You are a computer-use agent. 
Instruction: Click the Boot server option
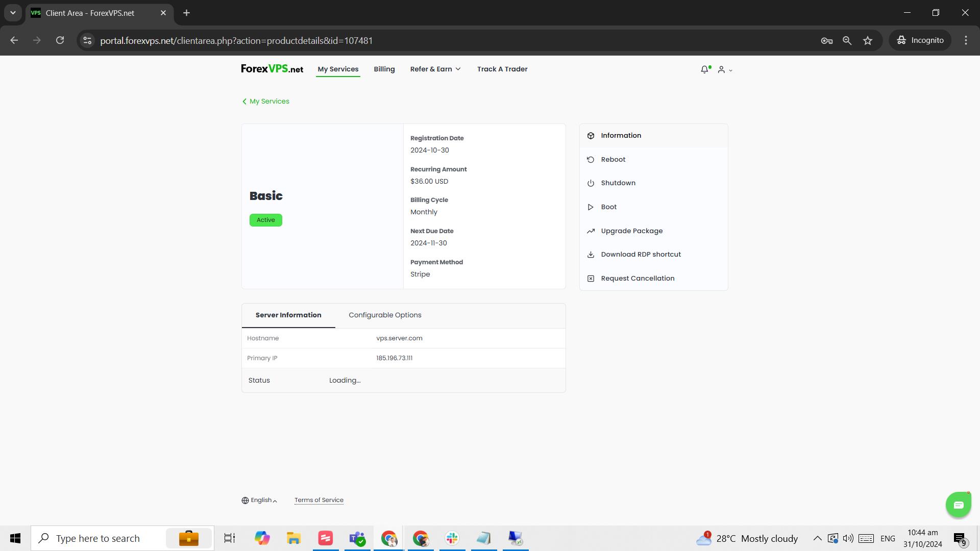tap(653, 207)
